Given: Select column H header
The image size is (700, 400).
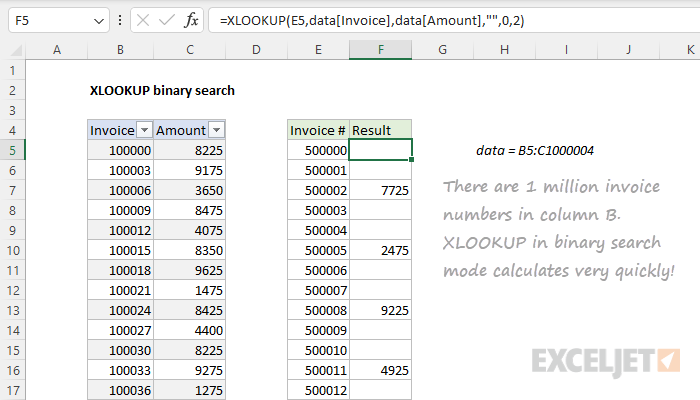Looking at the screenshot, I should (x=504, y=50).
